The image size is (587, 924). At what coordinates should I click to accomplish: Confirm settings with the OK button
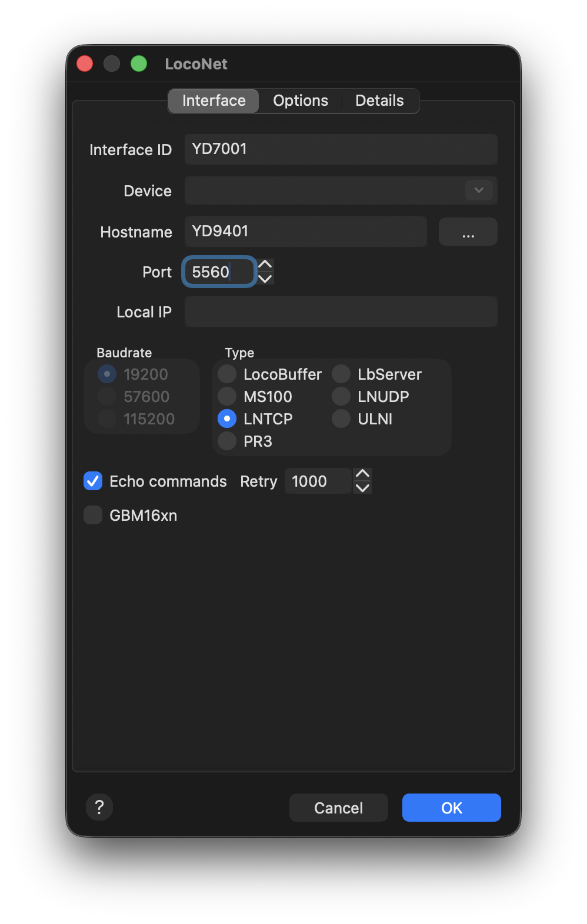pyautogui.click(x=451, y=808)
